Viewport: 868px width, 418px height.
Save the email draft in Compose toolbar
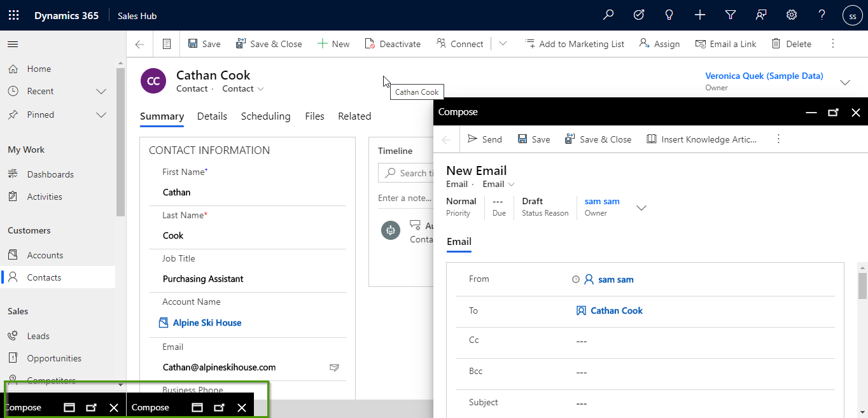tap(533, 139)
